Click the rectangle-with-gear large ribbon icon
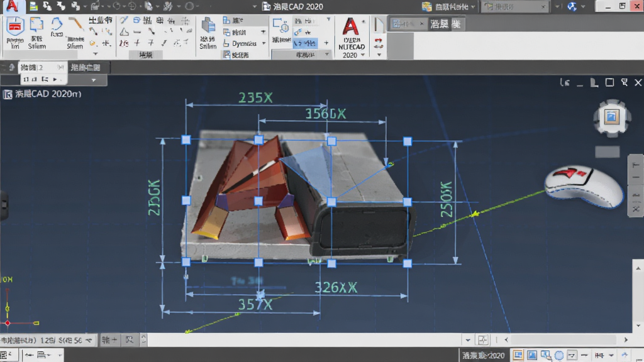644x362 pixels. [x=280, y=26]
